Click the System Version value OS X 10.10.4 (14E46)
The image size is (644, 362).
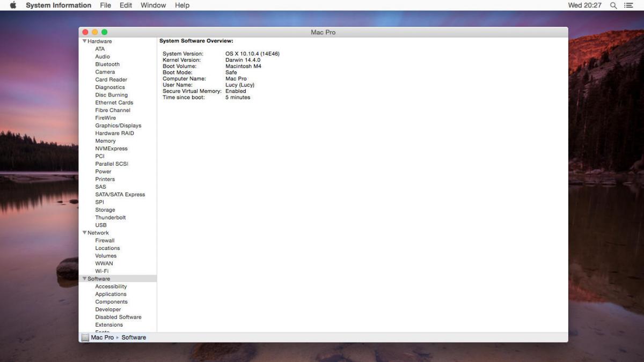[x=252, y=54]
